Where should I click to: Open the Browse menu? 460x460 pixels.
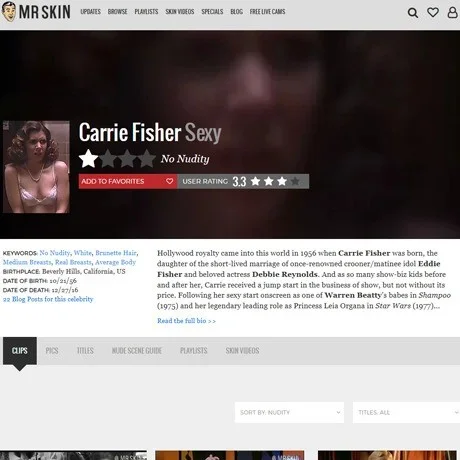pos(117,12)
